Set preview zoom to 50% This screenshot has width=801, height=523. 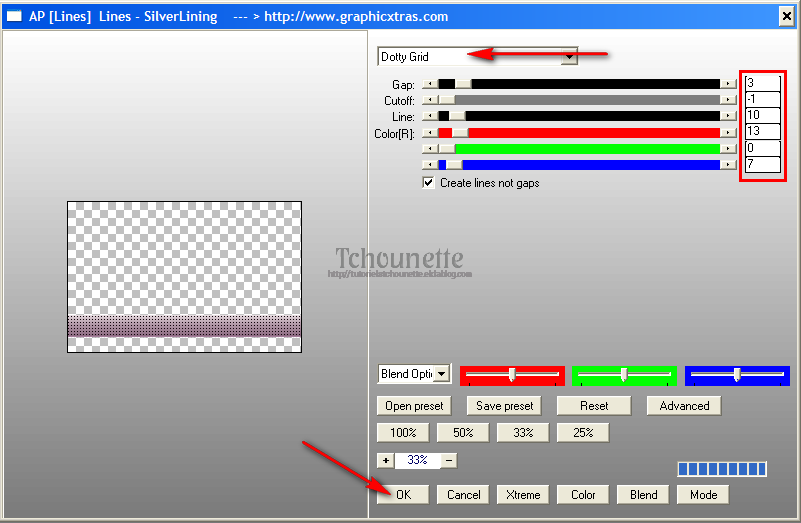463,433
